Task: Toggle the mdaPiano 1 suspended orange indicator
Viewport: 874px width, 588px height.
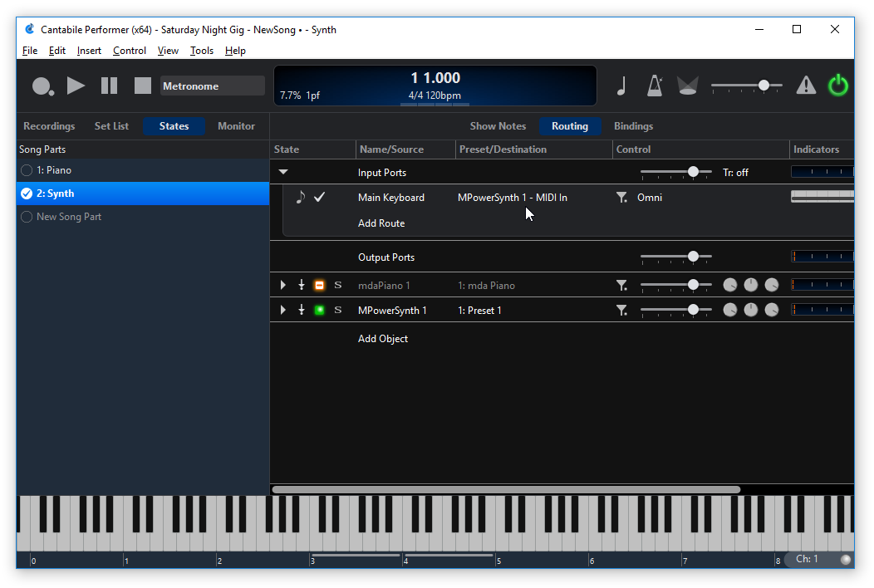Action: 319,286
